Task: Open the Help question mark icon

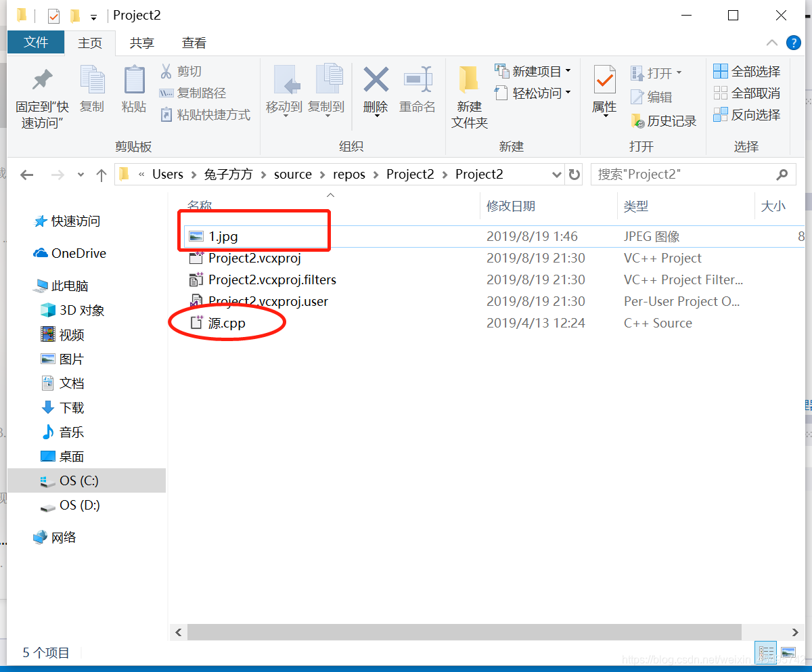Action: point(794,43)
